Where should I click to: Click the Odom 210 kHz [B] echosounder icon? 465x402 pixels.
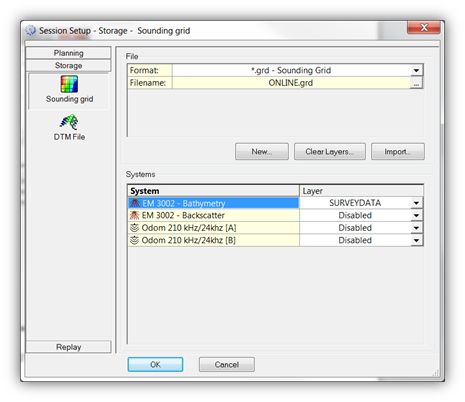coord(134,240)
